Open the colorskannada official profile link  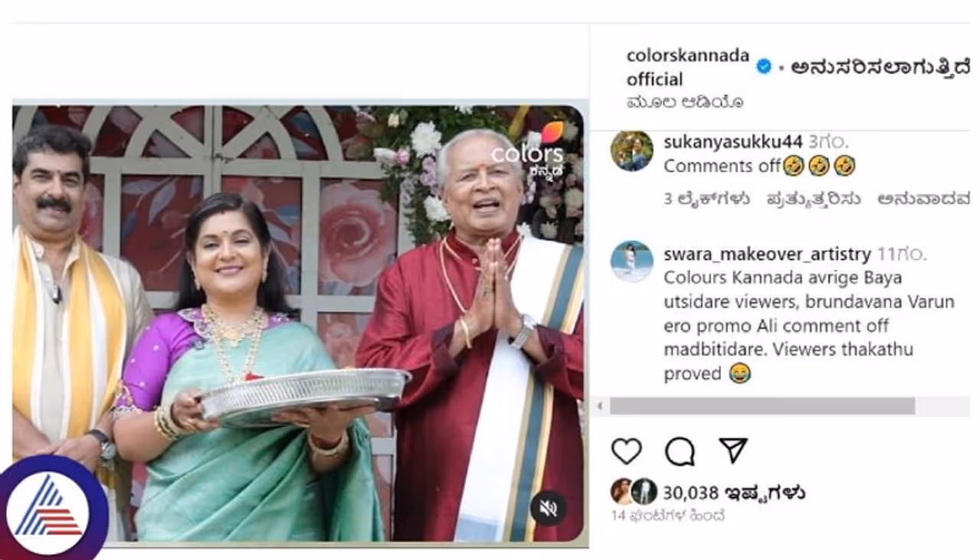click(x=686, y=67)
